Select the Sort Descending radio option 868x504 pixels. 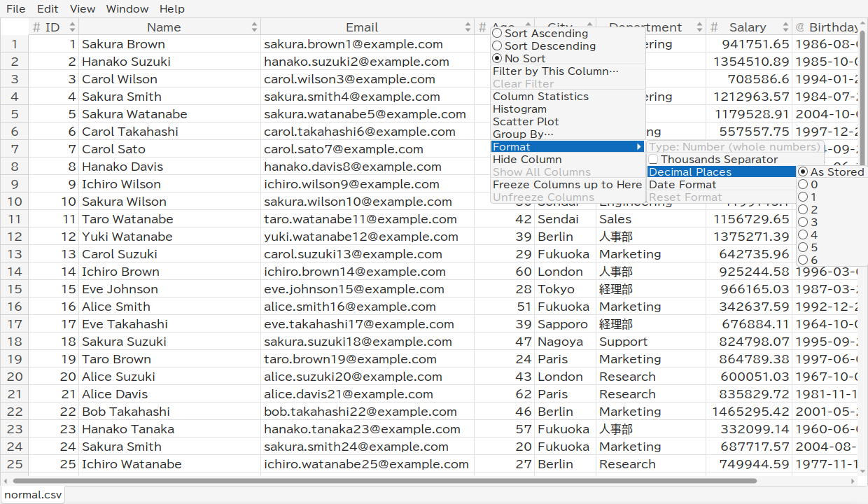coord(497,46)
